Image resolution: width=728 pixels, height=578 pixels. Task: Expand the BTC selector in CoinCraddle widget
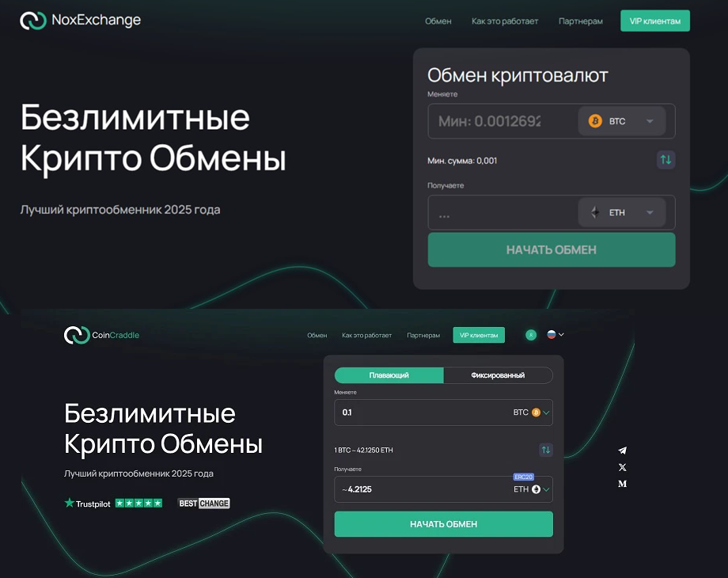(532, 413)
